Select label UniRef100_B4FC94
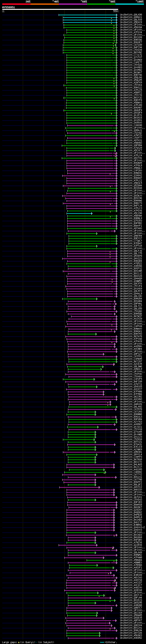146x644 pixels. pyautogui.click(x=131, y=47)
